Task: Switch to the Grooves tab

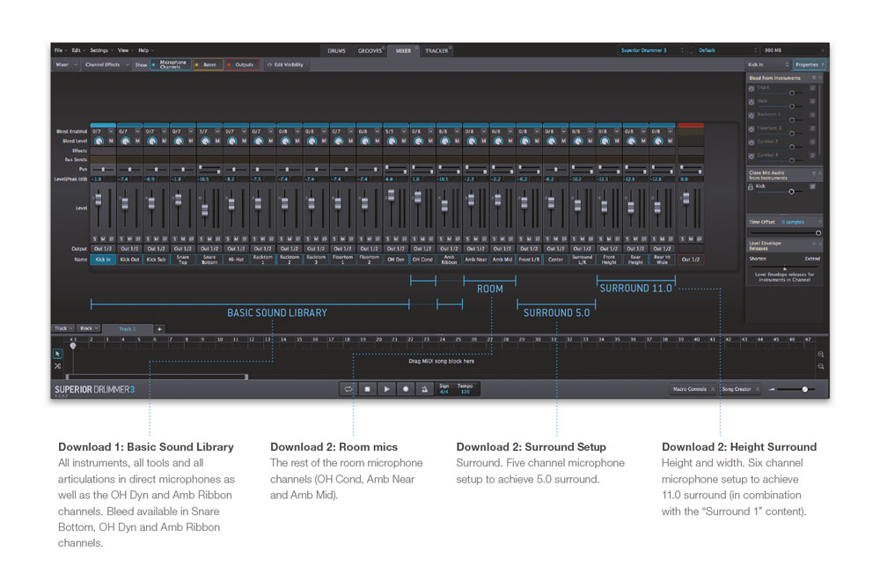Action: tap(370, 51)
